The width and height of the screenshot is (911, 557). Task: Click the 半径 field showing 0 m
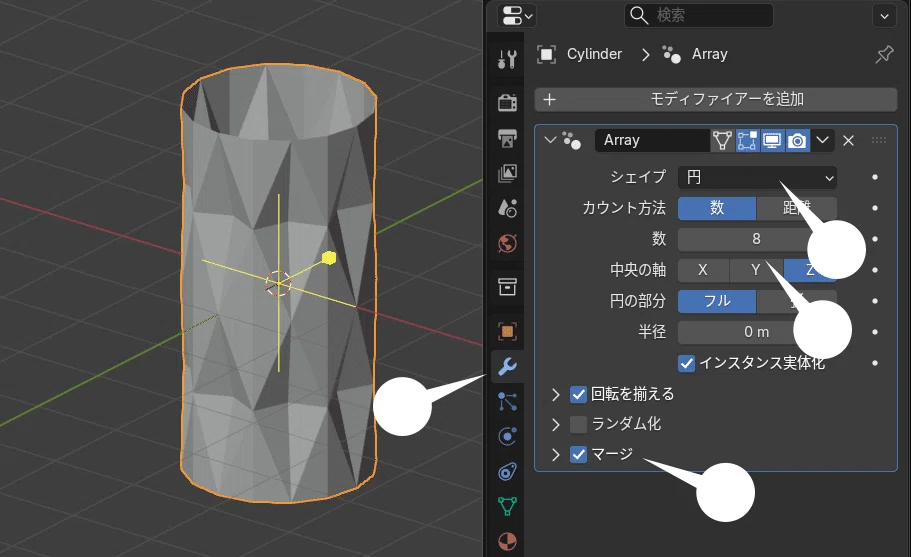tap(757, 332)
